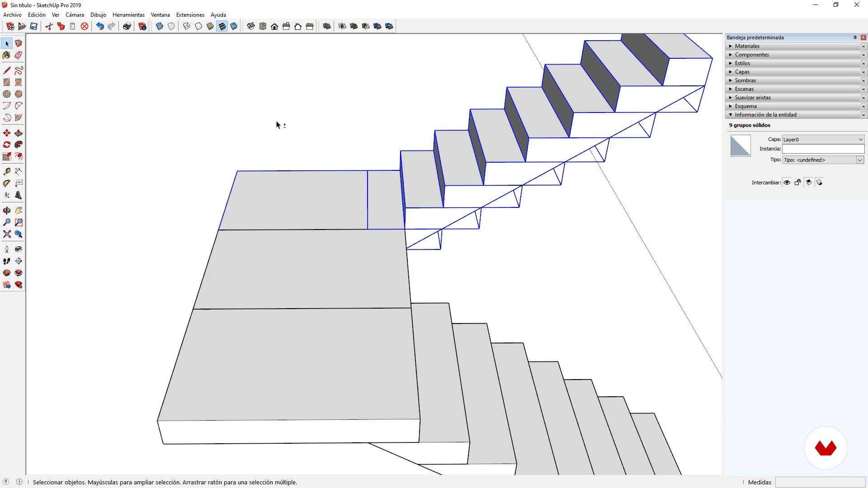This screenshot has height=488, width=868.
Task: Select the Section Plane tool
Action: tap(19, 261)
